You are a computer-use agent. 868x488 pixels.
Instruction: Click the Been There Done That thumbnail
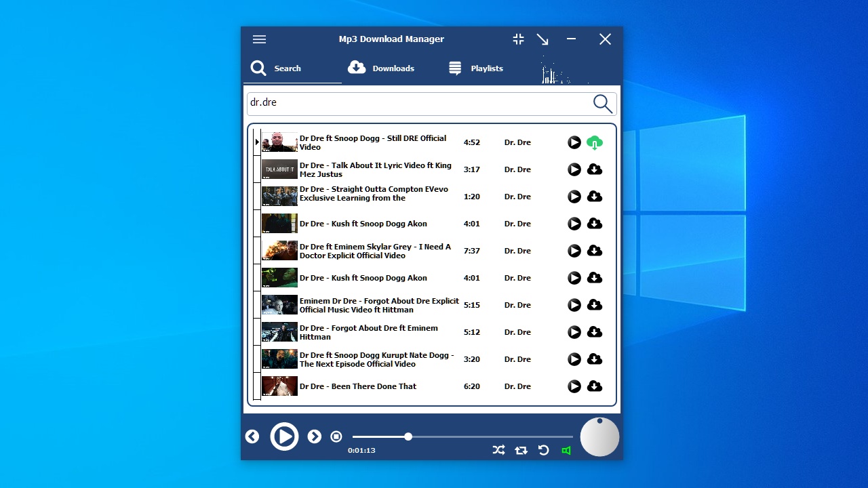[x=279, y=386]
